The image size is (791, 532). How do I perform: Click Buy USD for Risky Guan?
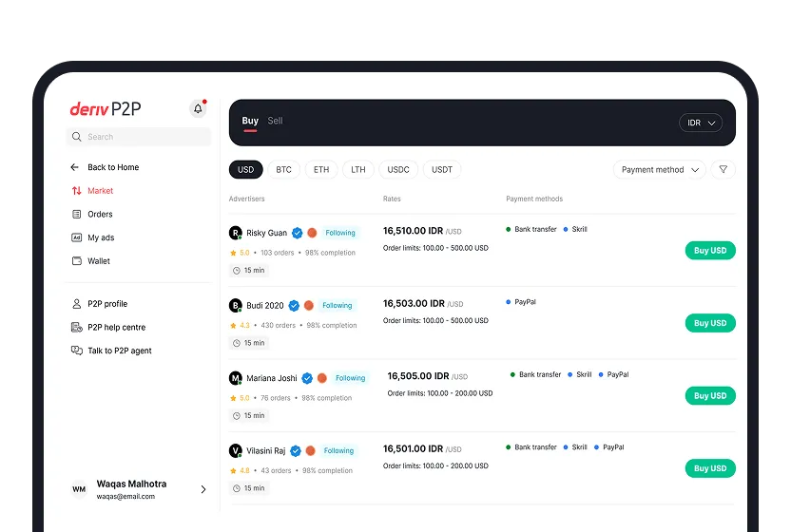[x=710, y=250]
